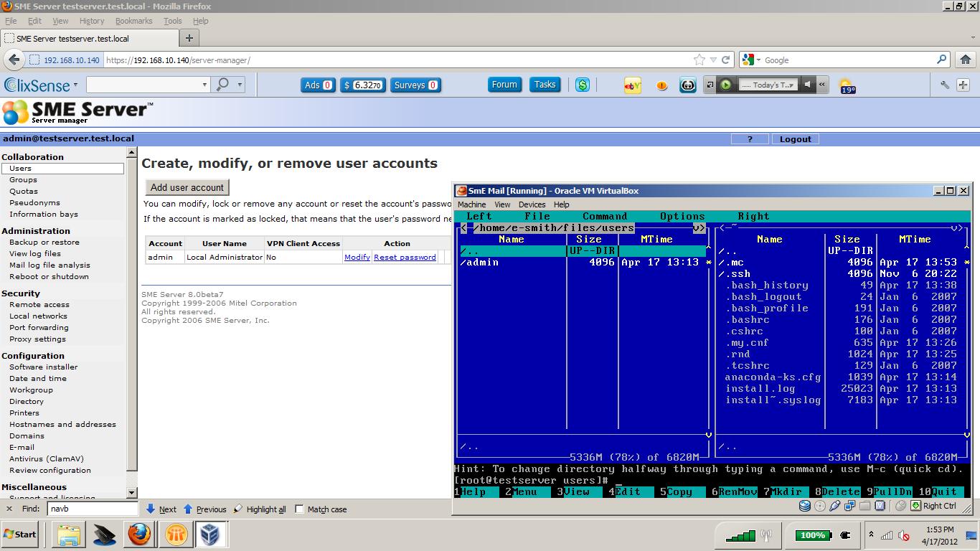
Task: Open the eBay icon on the ClixSense toolbar
Action: point(632,85)
